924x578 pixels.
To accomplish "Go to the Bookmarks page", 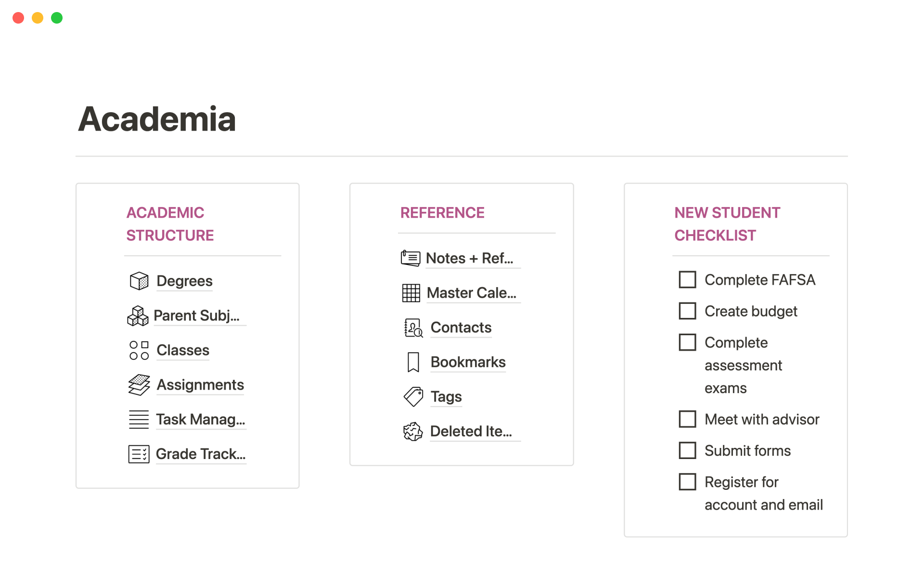I will (468, 362).
